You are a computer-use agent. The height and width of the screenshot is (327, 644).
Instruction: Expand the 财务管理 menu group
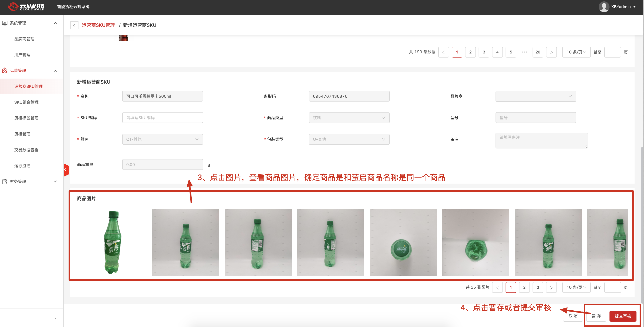56,182
